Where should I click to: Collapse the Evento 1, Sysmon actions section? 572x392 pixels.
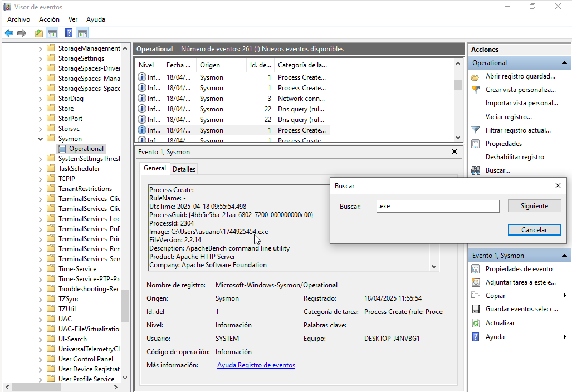(564, 256)
